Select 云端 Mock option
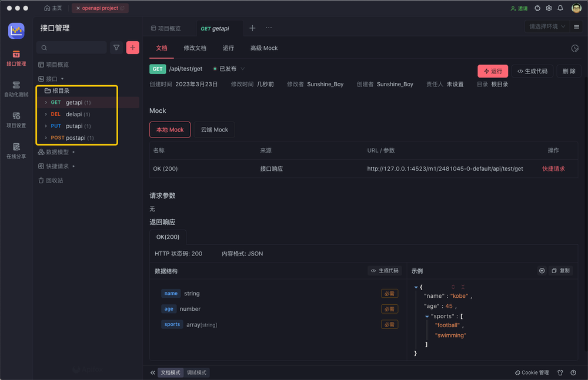This screenshot has width=588, height=380. pos(215,130)
